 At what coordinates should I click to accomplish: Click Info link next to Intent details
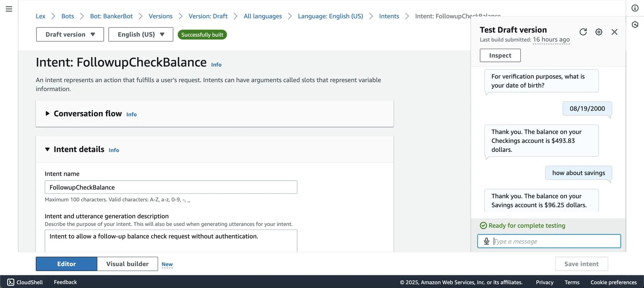114,150
